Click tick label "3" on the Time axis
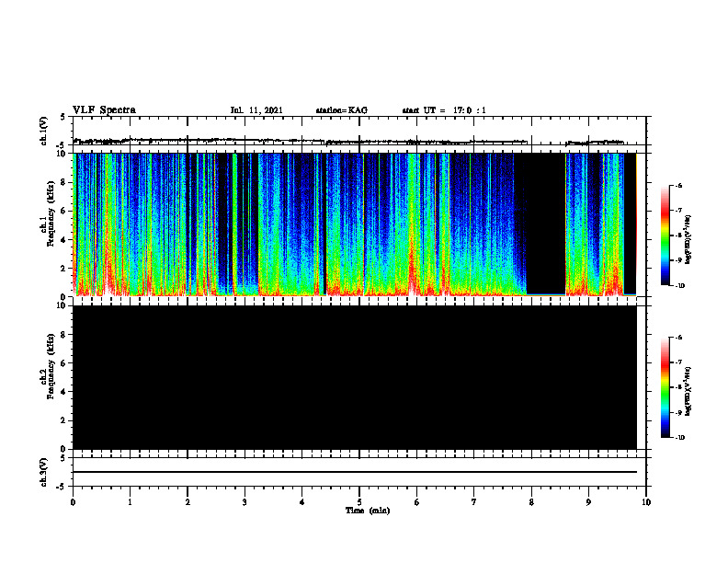This screenshot has height=563, width=728. [x=245, y=502]
